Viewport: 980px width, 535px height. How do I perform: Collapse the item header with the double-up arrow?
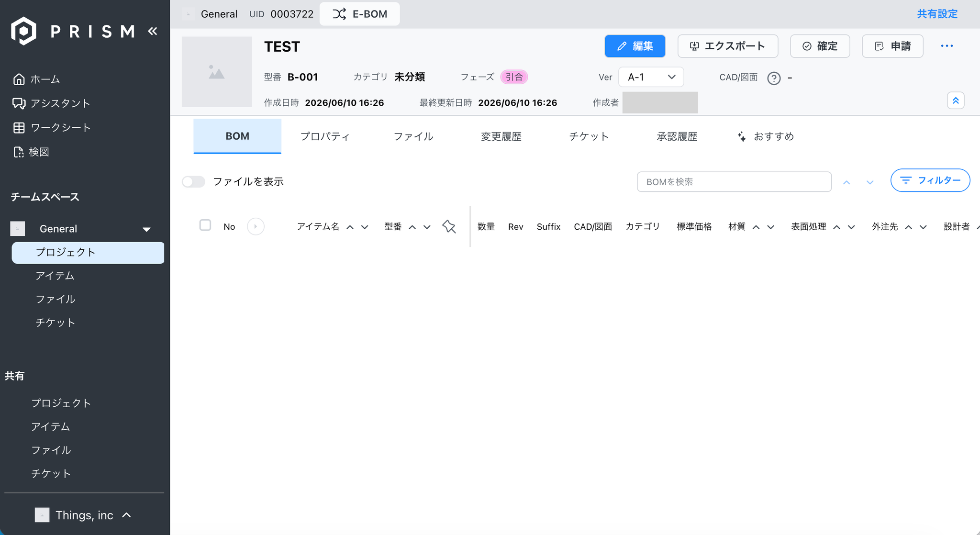point(956,100)
